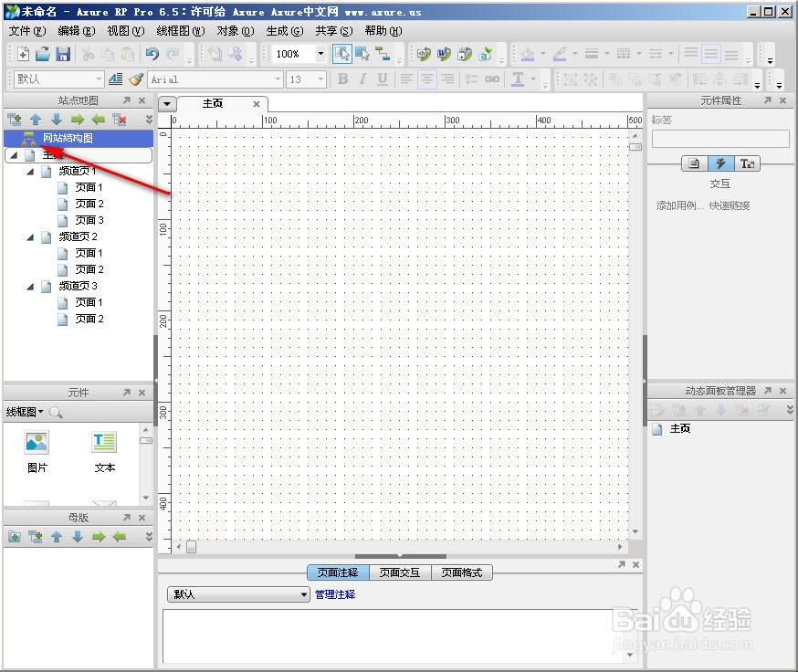
Task: Click 快速链接 link
Action: pos(730,205)
